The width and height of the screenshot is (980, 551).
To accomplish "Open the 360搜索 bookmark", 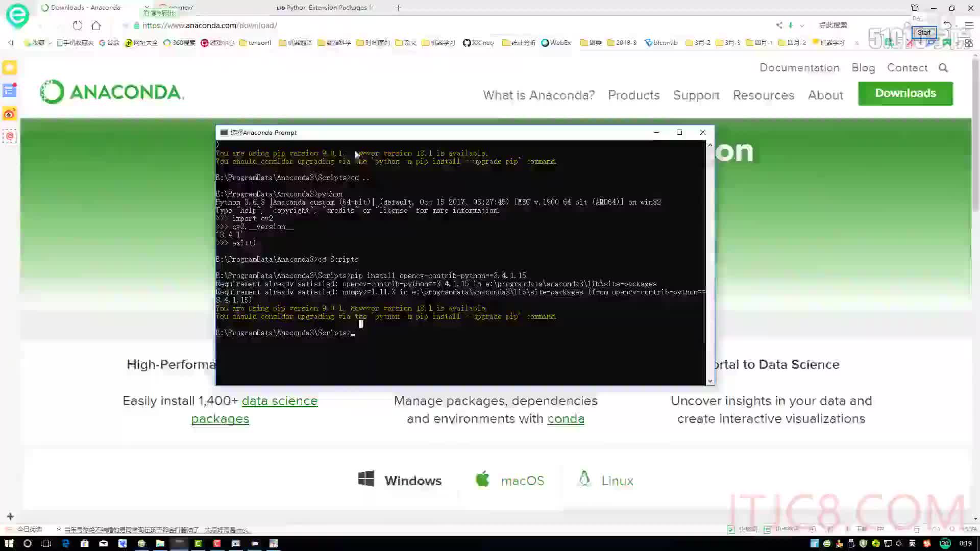I will coord(179,43).
